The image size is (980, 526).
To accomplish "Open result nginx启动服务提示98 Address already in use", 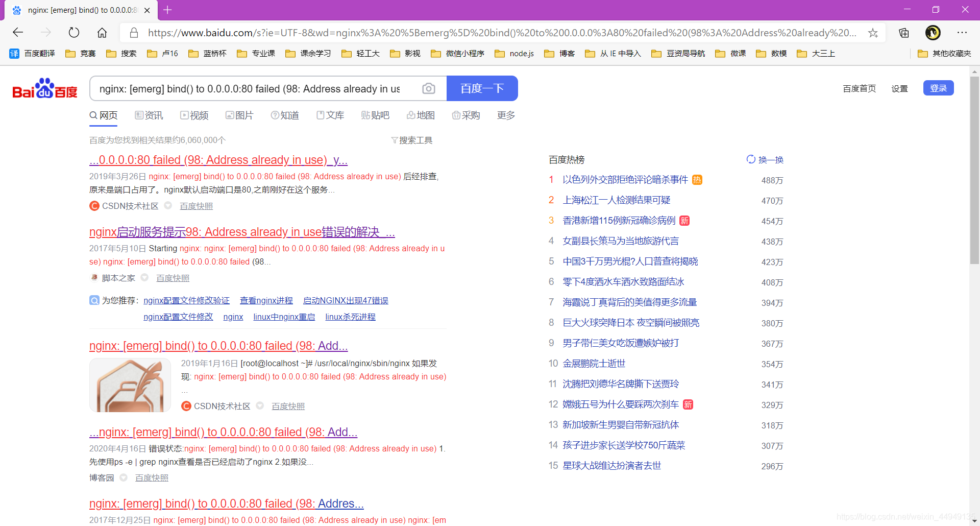I will 242,232.
